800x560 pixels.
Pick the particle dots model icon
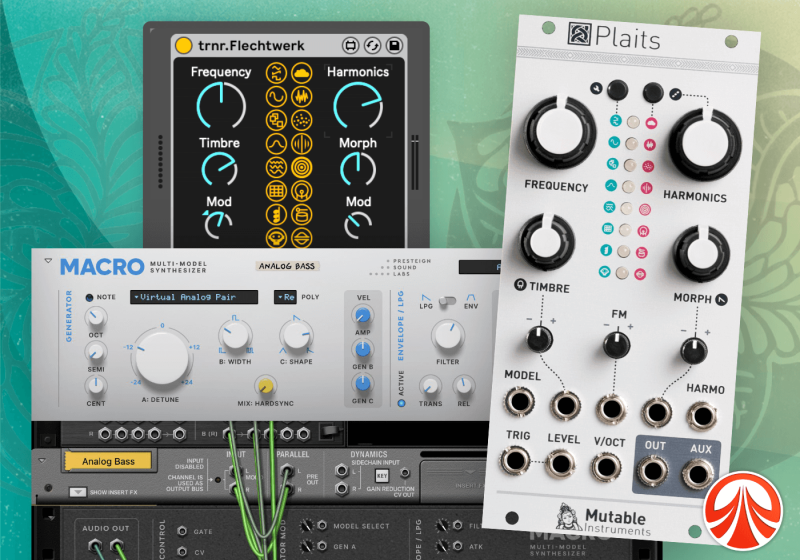tap(301, 120)
